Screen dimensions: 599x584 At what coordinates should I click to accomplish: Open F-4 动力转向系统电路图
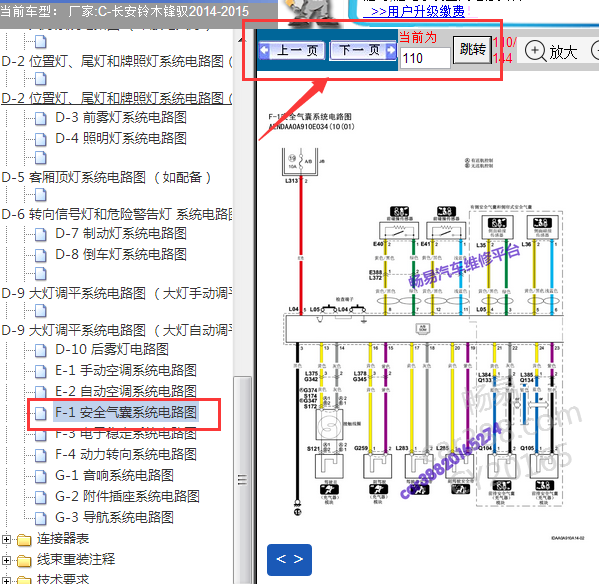(126, 455)
